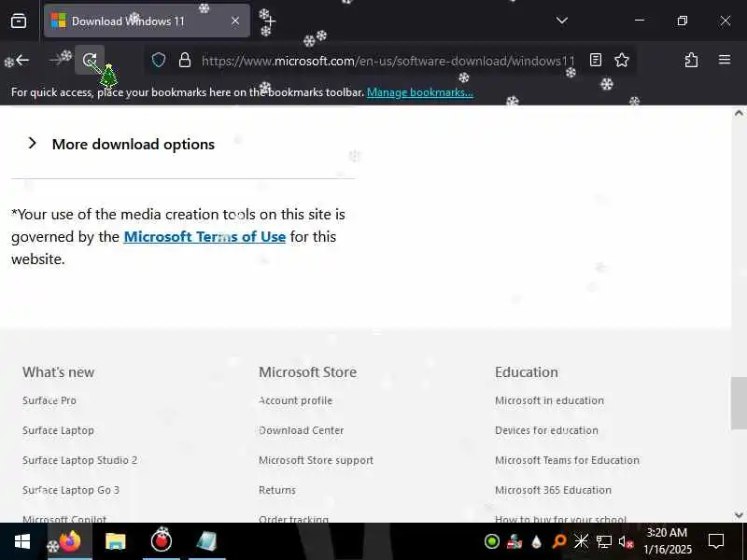Image resolution: width=747 pixels, height=560 pixels.
Task: Open Surface Laptop footer link
Action: 58,430
